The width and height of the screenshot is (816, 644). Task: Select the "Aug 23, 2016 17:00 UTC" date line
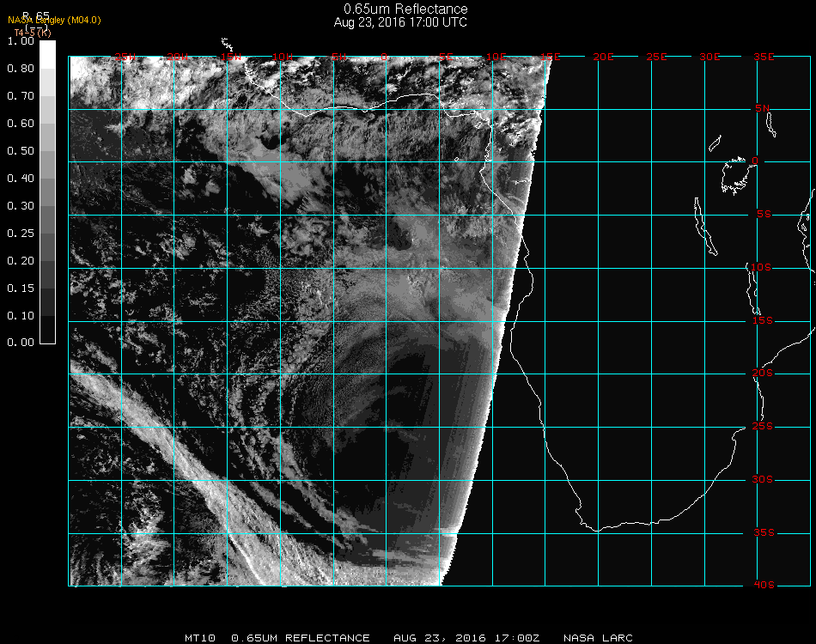pyautogui.click(x=400, y=22)
